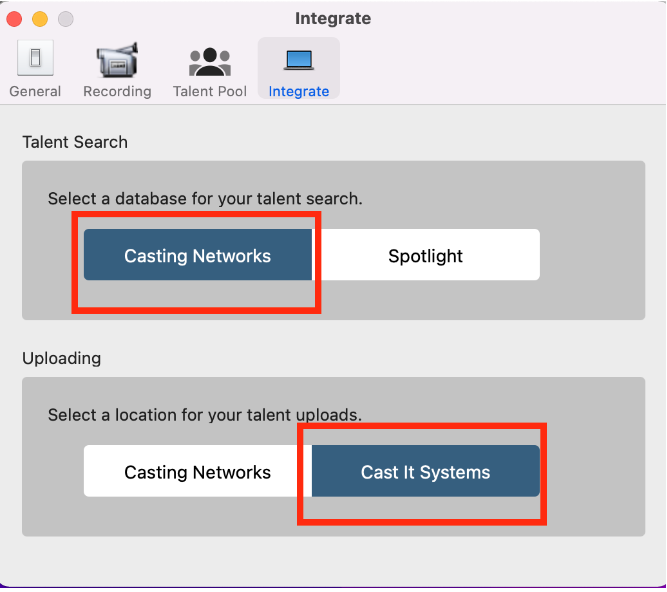The height and width of the screenshot is (592, 667).
Task: Choose Spotlight as talent search database
Action: (426, 256)
